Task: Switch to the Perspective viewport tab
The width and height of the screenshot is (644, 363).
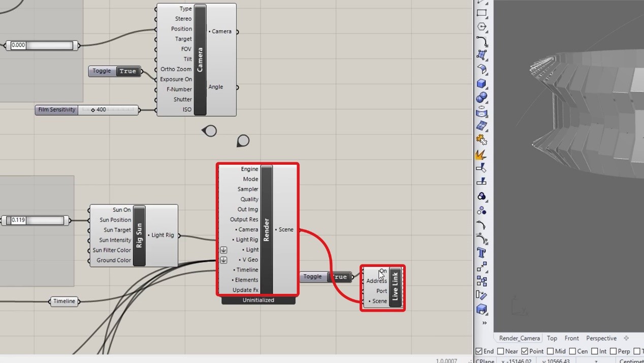Action: coord(601,338)
